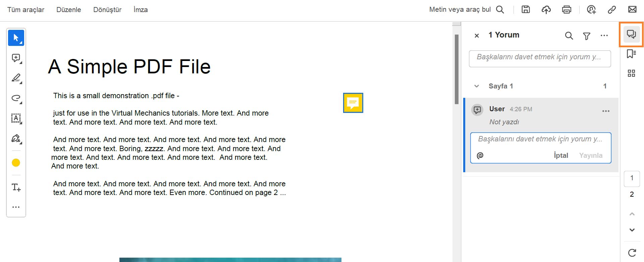Open options for User's comment
The image size is (644, 262).
pos(606,111)
